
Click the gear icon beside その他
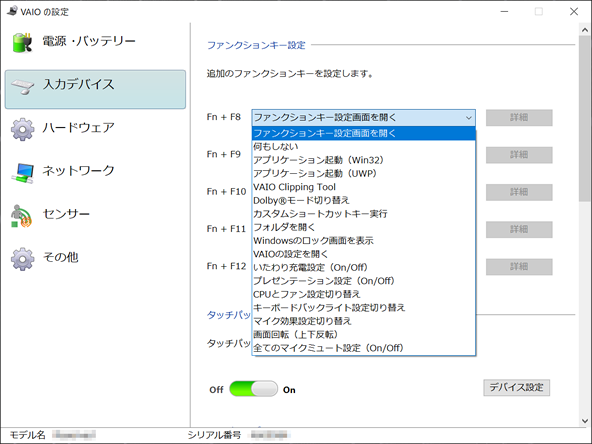click(22, 259)
